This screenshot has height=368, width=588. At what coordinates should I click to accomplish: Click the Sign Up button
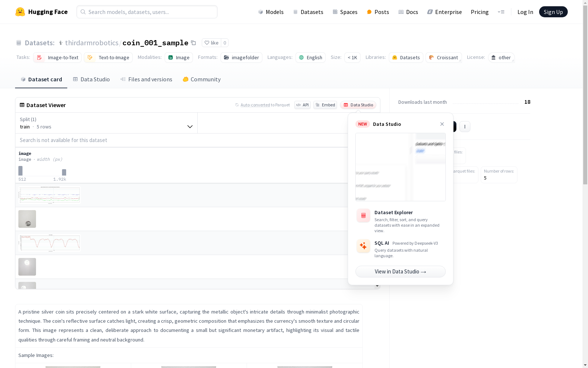coord(553,12)
